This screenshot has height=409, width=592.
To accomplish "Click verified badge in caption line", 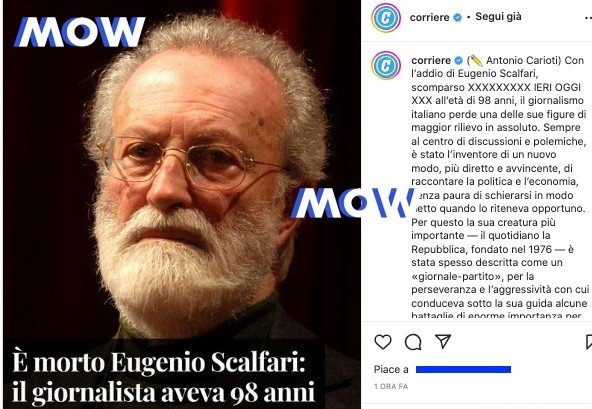I will 458,60.
